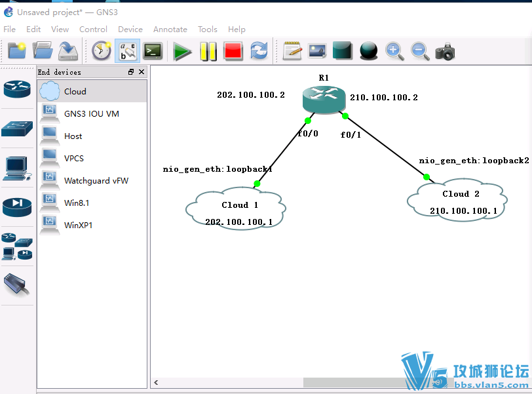Image resolution: width=532 pixels, height=394 pixels.
Task: Open the Control menu
Action: tap(93, 30)
